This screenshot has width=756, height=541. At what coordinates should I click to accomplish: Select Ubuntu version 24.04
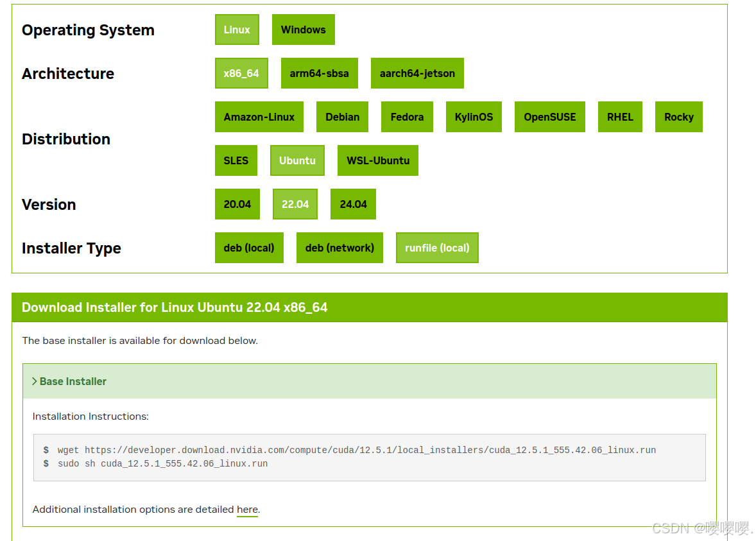[353, 204]
